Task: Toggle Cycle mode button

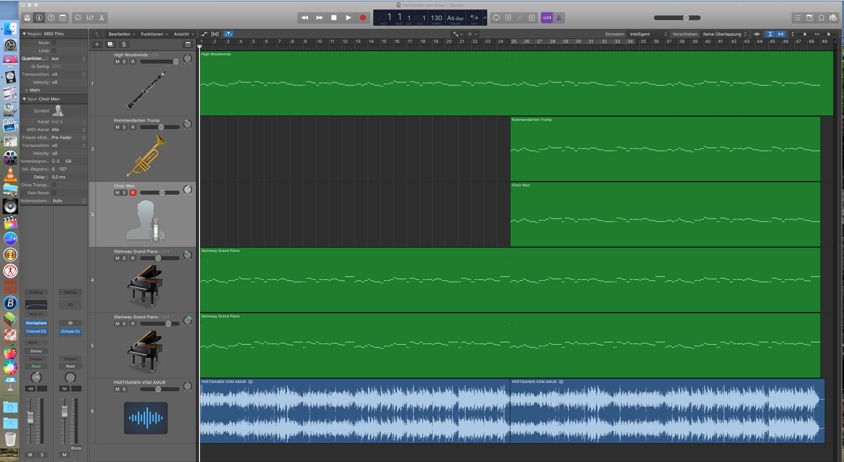Action: (496, 18)
